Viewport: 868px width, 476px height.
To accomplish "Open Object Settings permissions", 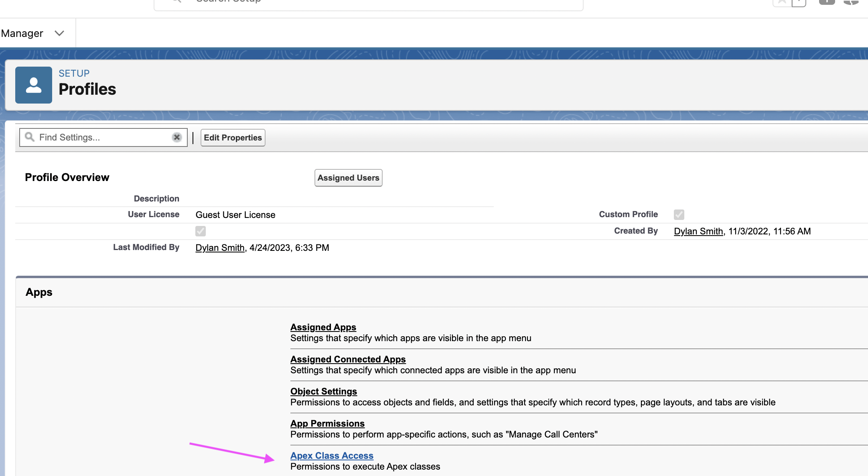I will click(323, 391).
